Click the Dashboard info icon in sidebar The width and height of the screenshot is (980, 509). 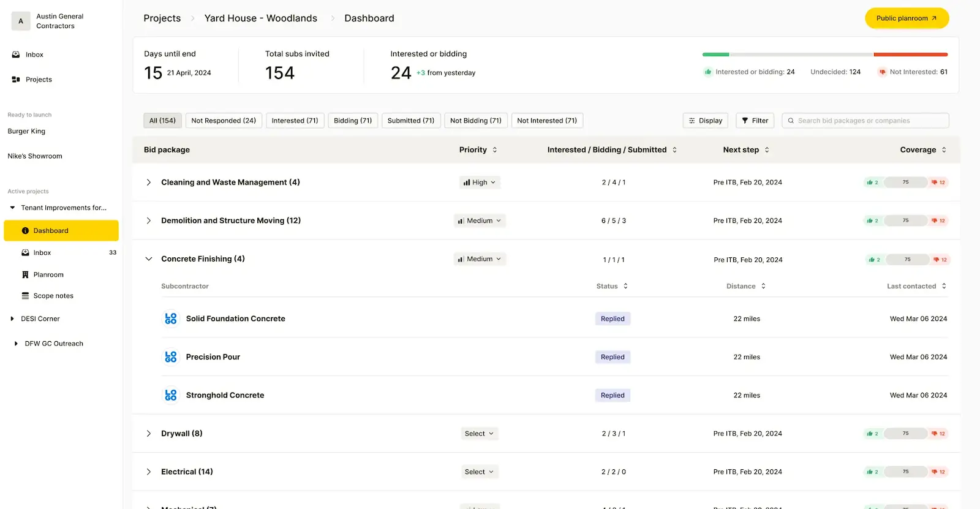[25, 231]
